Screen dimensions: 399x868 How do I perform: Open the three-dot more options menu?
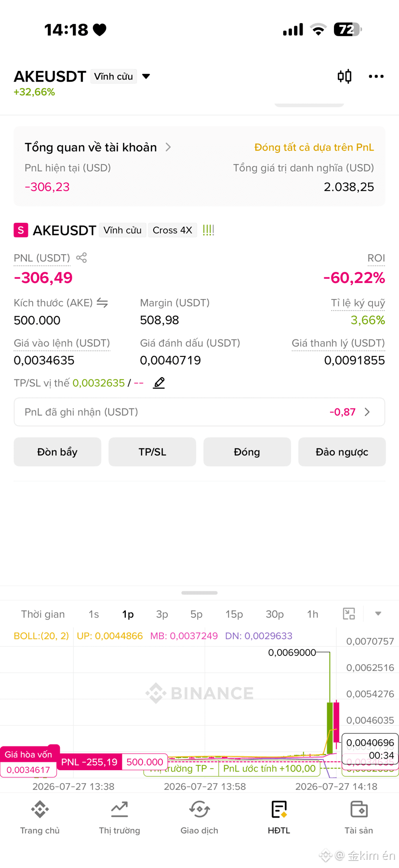[x=376, y=76]
